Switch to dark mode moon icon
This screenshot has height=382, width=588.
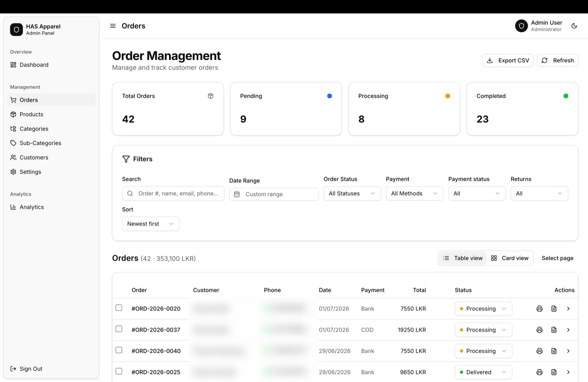(574, 26)
